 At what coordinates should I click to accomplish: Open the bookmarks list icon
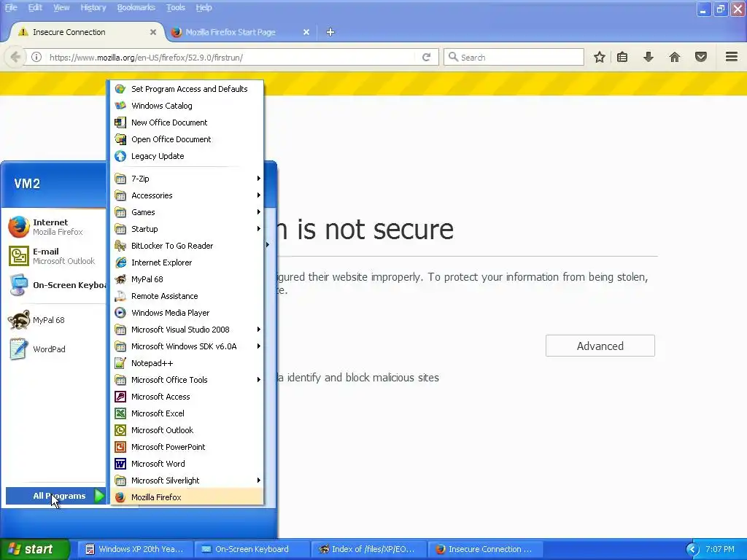(622, 57)
